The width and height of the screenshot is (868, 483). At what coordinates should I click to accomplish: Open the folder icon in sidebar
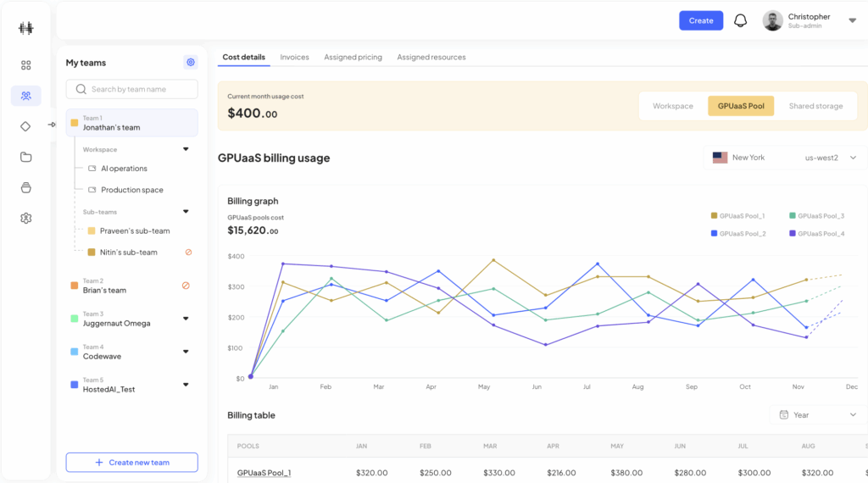(x=25, y=157)
